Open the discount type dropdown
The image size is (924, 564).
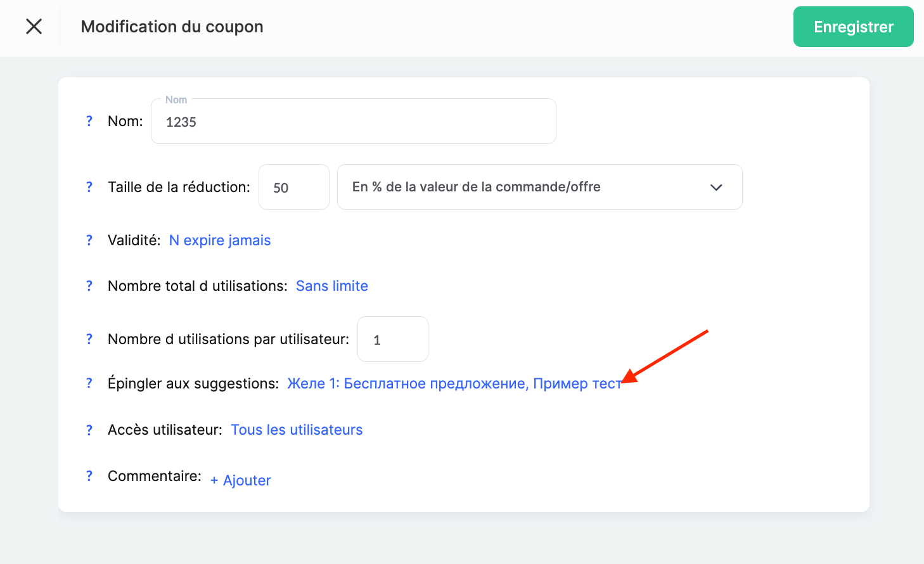pyautogui.click(x=539, y=187)
